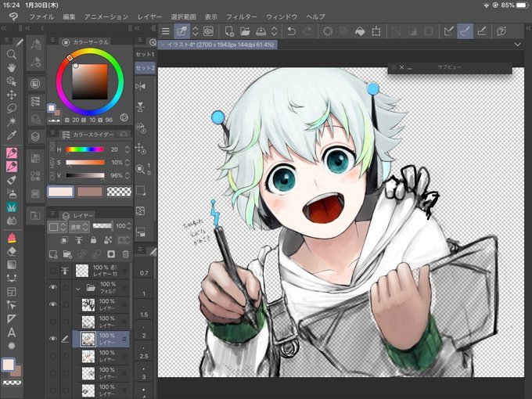Select the Eraser tool
Image resolution: width=532 pixels, height=399 pixels.
[x=11, y=251]
